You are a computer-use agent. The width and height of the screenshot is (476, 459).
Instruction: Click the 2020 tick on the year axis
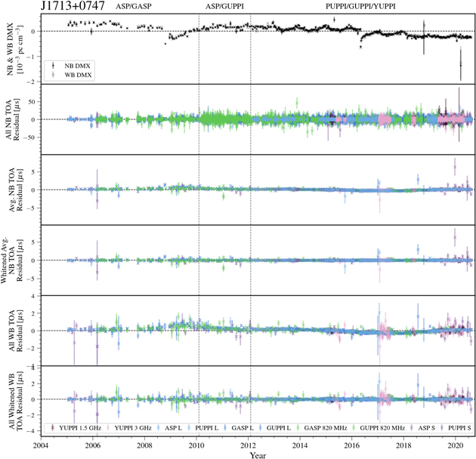click(455, 445)
